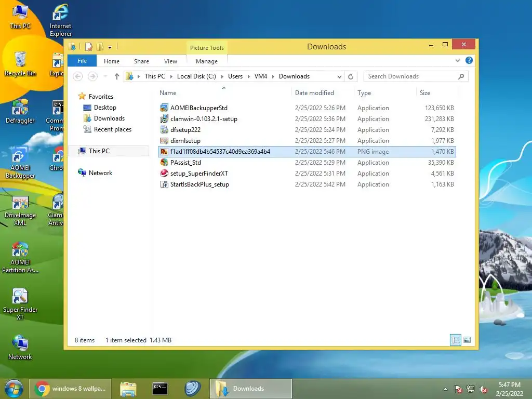This screenshot has height=399, width=532.
Task: Sort by Size column header
Action: coord(425,92)
